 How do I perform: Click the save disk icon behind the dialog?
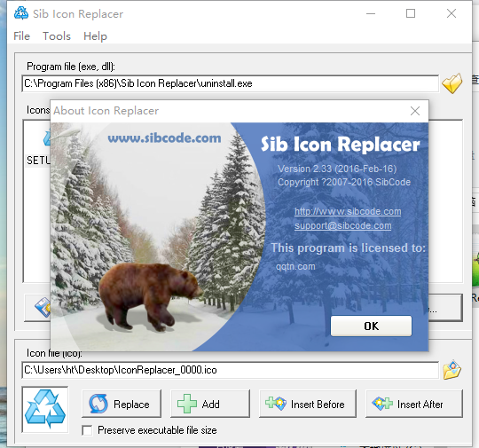pyautogui.click(x=43, y=307)
